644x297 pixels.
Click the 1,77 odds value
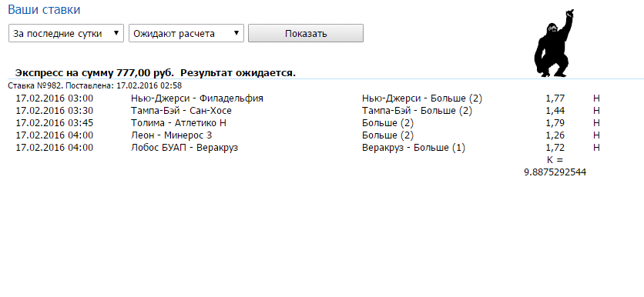coord(555,98)
